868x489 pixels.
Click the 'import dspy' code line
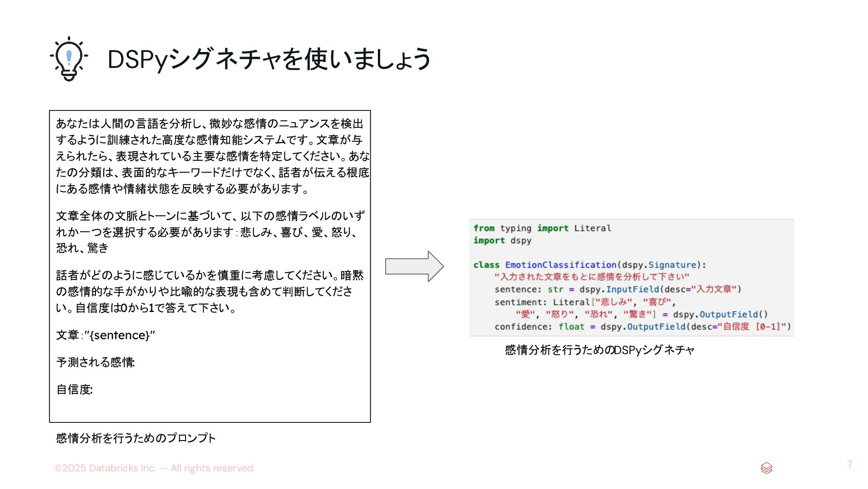[x=502, y=240]
